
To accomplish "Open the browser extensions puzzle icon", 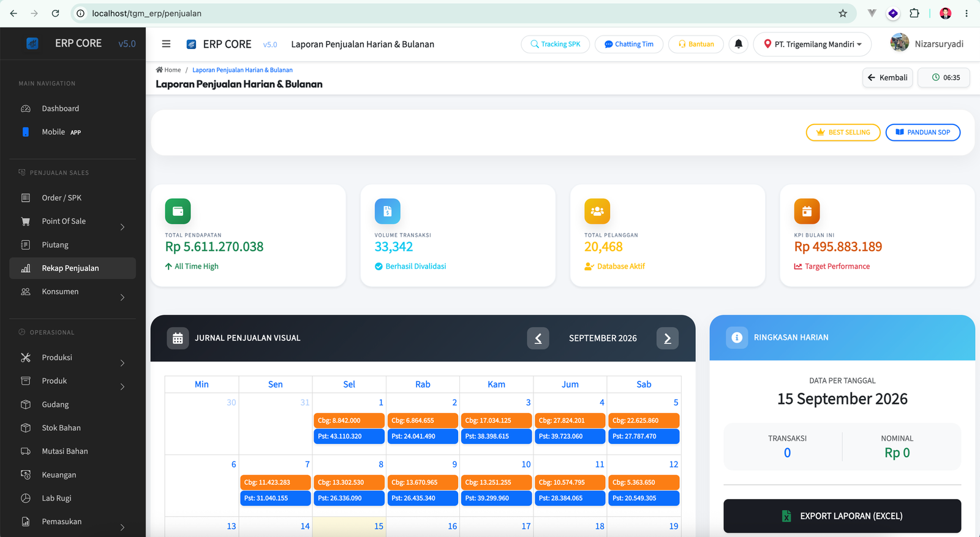I will coord(914,13).
